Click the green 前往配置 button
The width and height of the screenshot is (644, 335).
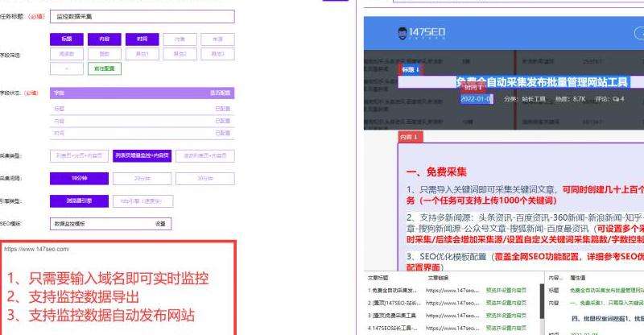click(x=104, y=69)
